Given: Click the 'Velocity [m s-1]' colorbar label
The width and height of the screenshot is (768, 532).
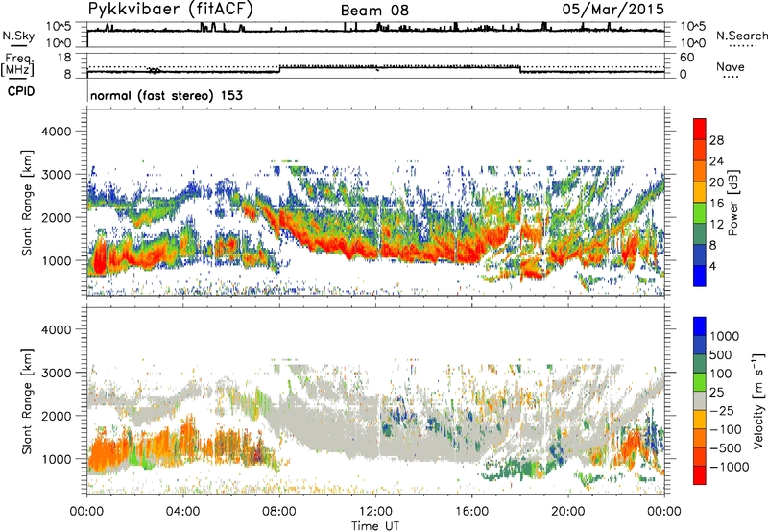Looking at the screenshot, I should tap(758, 400).
